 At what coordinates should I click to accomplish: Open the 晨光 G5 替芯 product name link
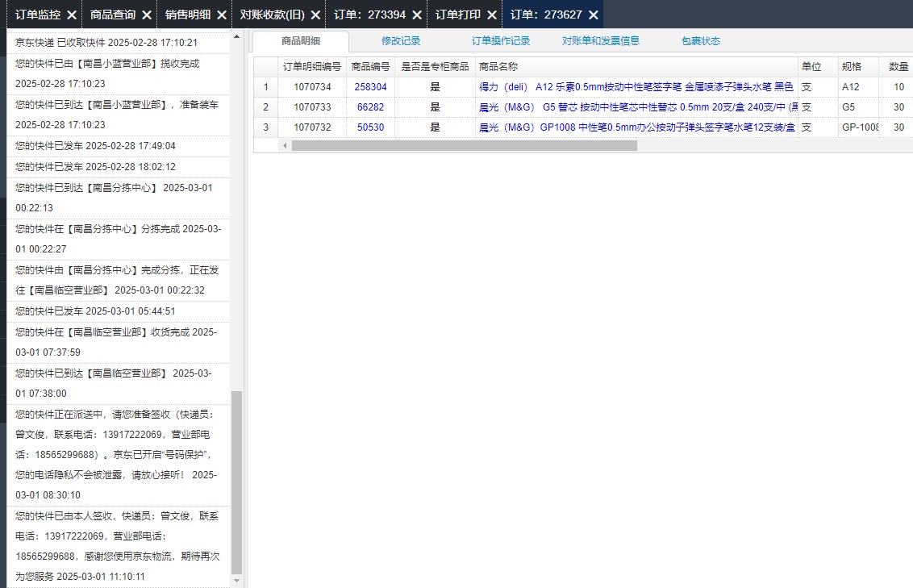(638, 107)
